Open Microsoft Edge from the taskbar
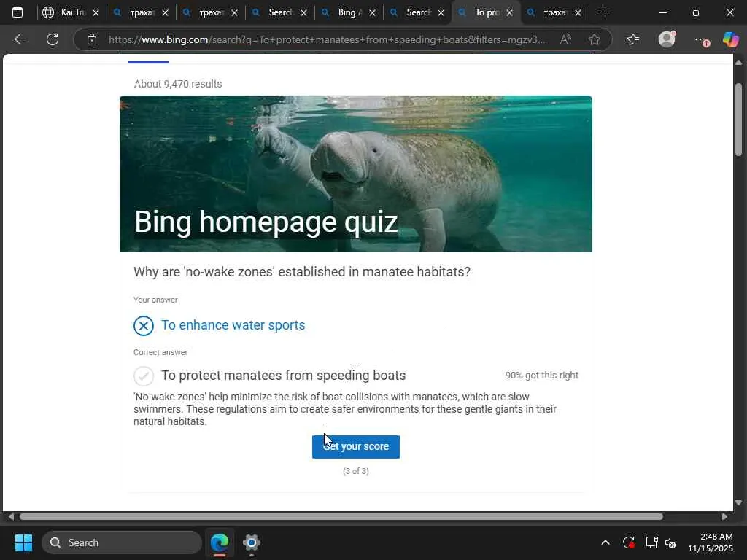 [220, 542]
